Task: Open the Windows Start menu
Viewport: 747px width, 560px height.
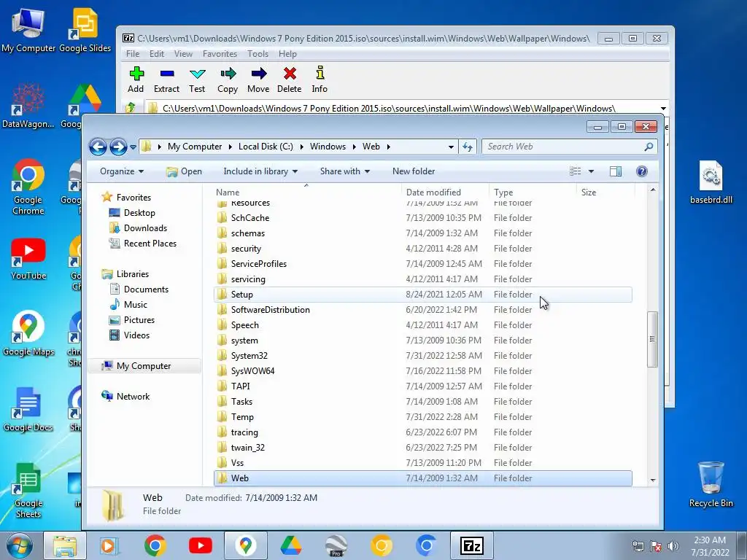Action: pyautogui.click(x=20, y=545)
